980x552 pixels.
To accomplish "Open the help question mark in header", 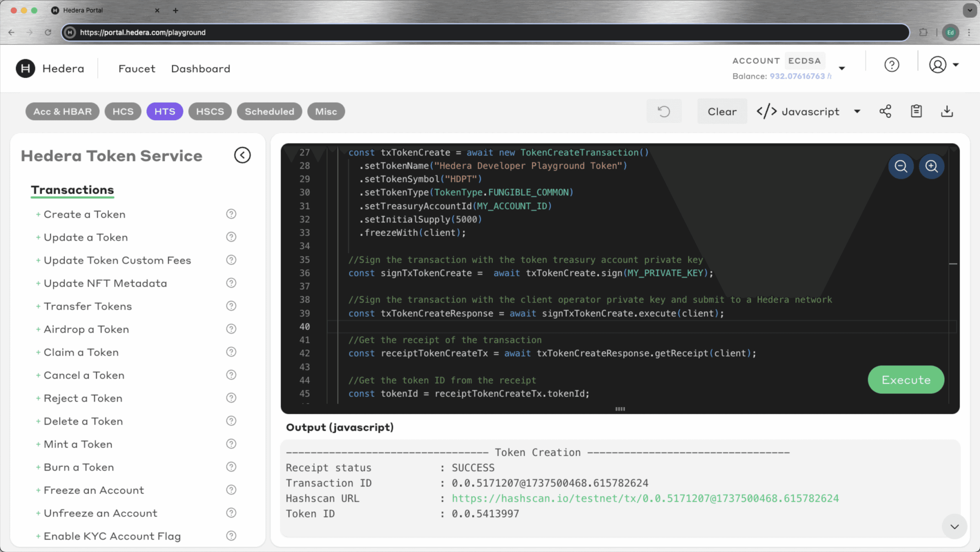I will (892, 65).
